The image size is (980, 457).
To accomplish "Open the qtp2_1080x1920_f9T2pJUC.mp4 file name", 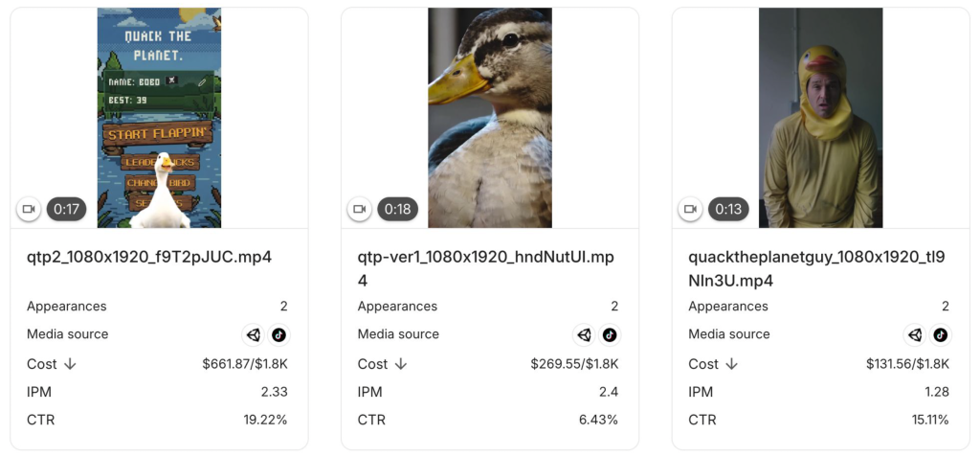I will click(149, 258).
